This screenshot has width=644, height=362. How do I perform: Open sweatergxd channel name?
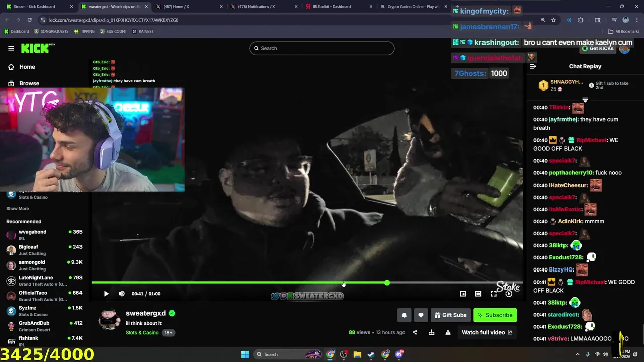pos(145,313)
